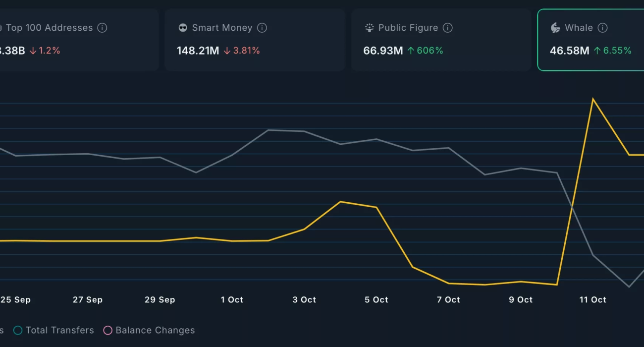Click the yellow line peak at 11 Oct
644x347 pixels.
(592, 99)
